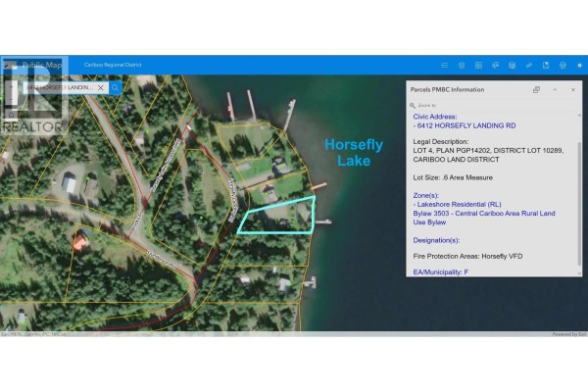Open the 6412 HORSEFLY LANDING RD link

coord(465,125)
